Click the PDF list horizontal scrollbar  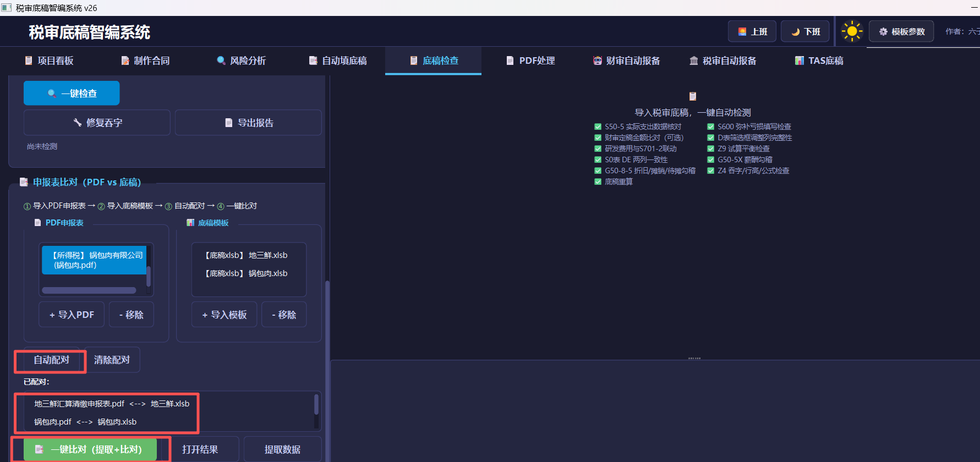point(89,290)
